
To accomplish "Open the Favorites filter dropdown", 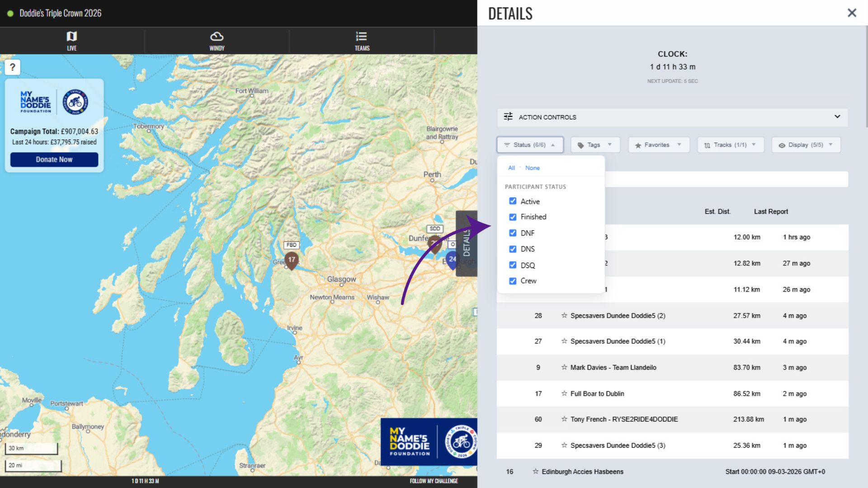I will [x=658, y=145].
